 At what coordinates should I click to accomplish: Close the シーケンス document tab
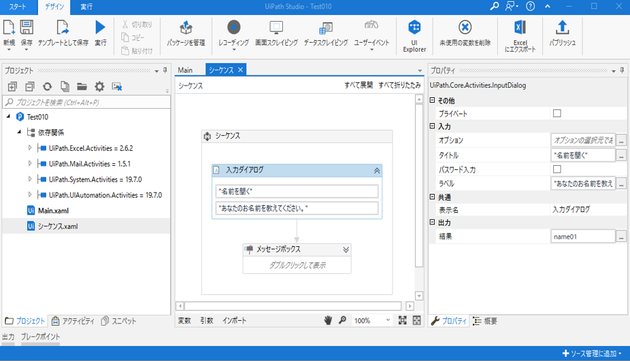[x=240, y=70]
